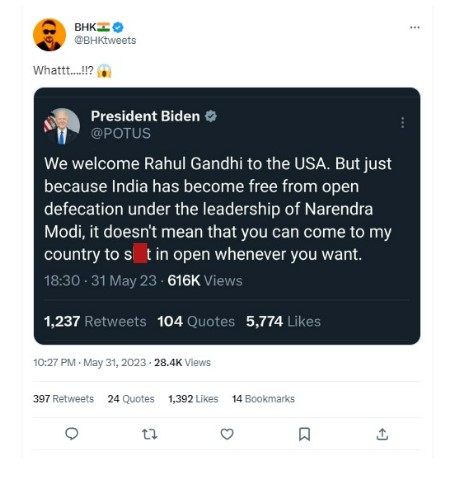
Task: Bookmark this tweet via bookmark icon
Action: click(304, 434)
